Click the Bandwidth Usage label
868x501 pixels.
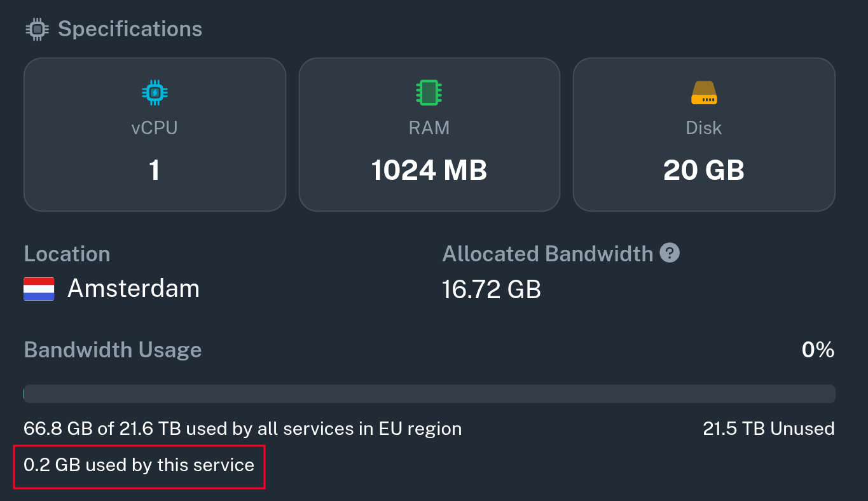[x=113, y=350]
